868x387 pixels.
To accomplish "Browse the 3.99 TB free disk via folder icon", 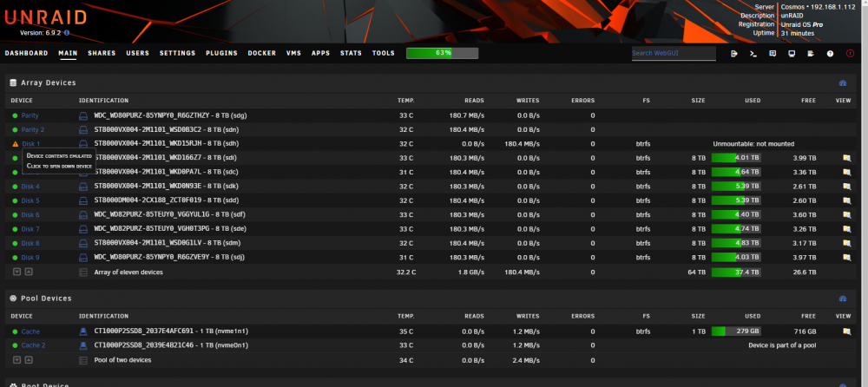I will click(846, 158).
